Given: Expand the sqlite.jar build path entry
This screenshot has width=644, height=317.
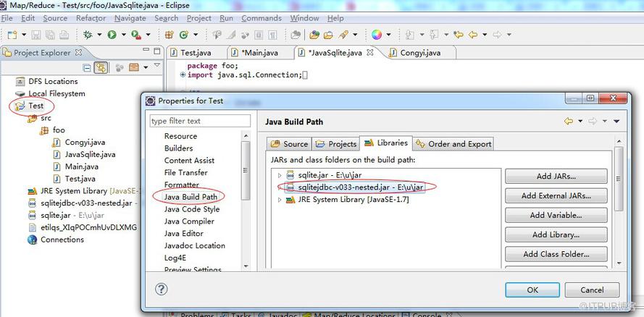Looking at the screenshot, I should pyautogui.click(x=280, y=175).
